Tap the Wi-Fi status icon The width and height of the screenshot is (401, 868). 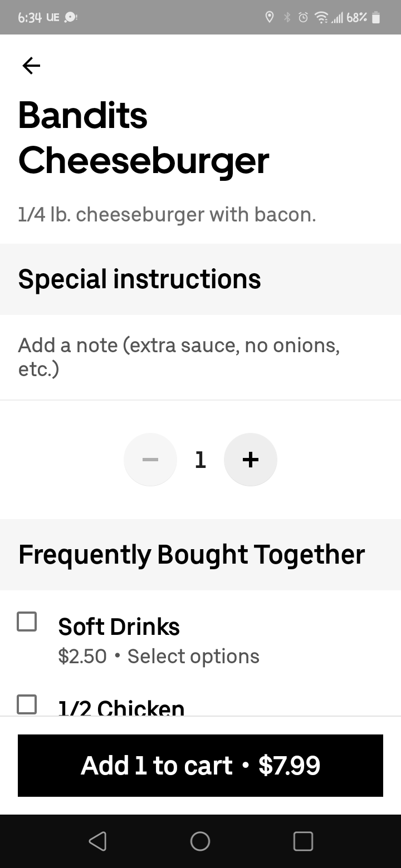(321, 18)
